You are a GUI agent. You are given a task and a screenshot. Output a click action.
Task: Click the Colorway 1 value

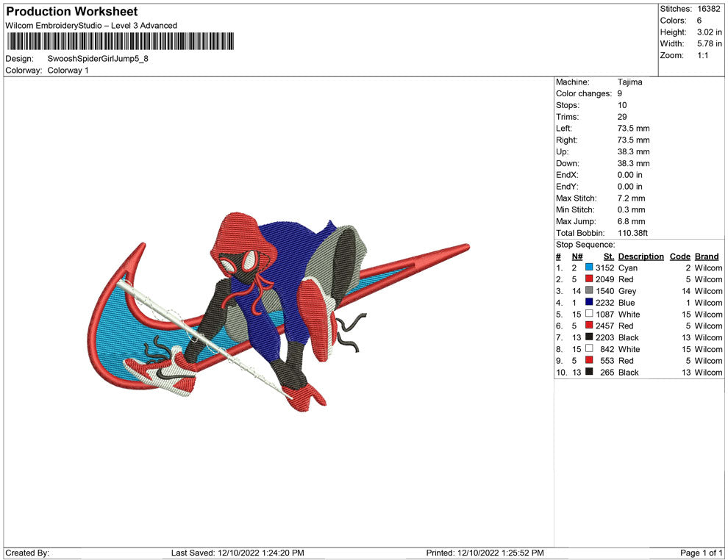point(68,70)
